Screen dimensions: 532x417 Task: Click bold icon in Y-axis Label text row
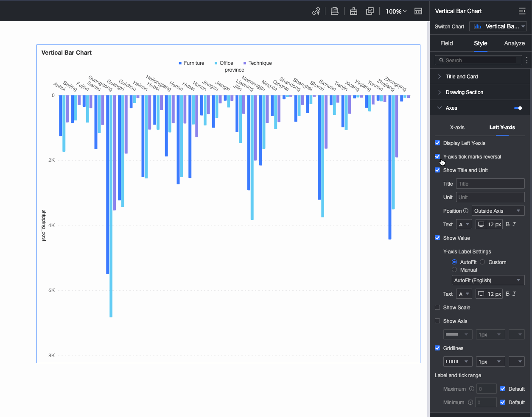pos(508,294)
